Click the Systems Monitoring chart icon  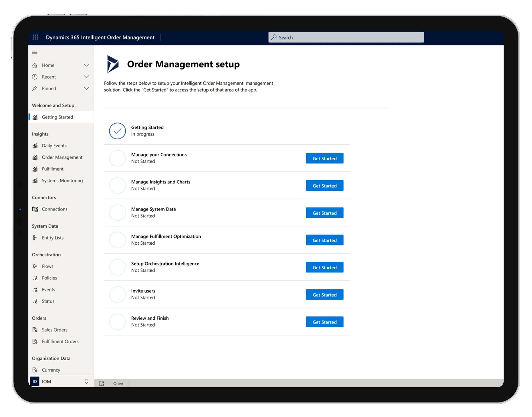click(x=35, y=181)
